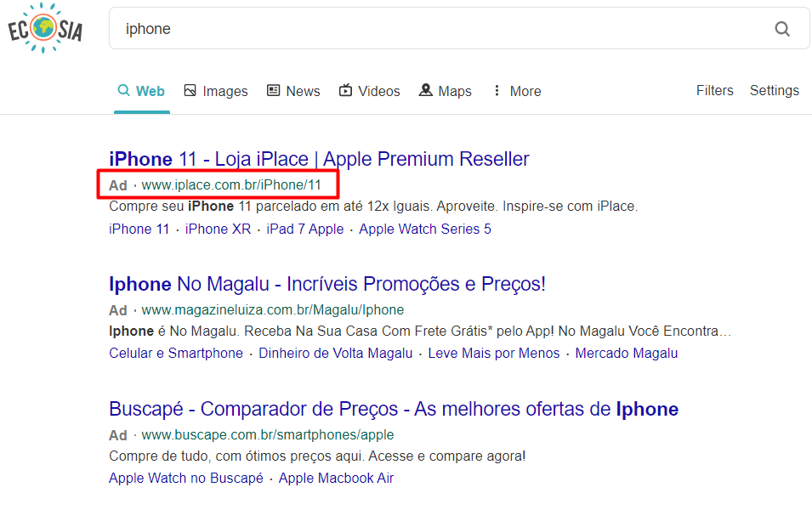Image resolution: width=812 pixels, height=510 pixels.
Task: Open the Buscapé comparador result
Action: pyautogui.click(x=393, y=409)
